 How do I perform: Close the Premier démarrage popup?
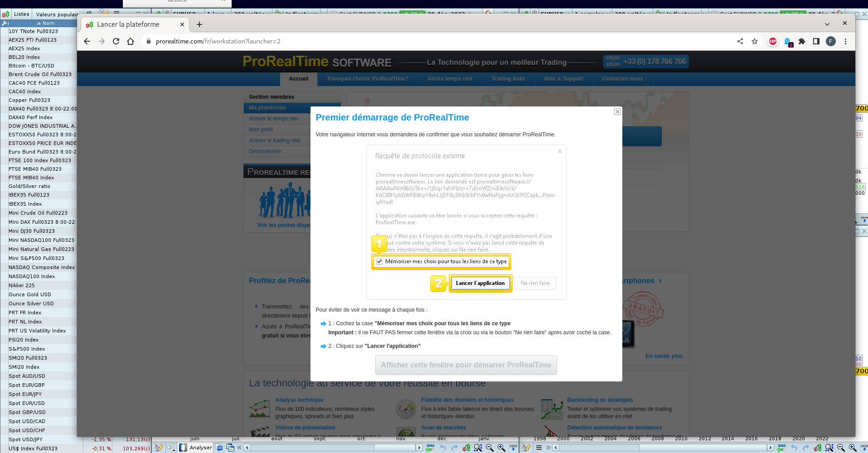click(x=617, y=111)
